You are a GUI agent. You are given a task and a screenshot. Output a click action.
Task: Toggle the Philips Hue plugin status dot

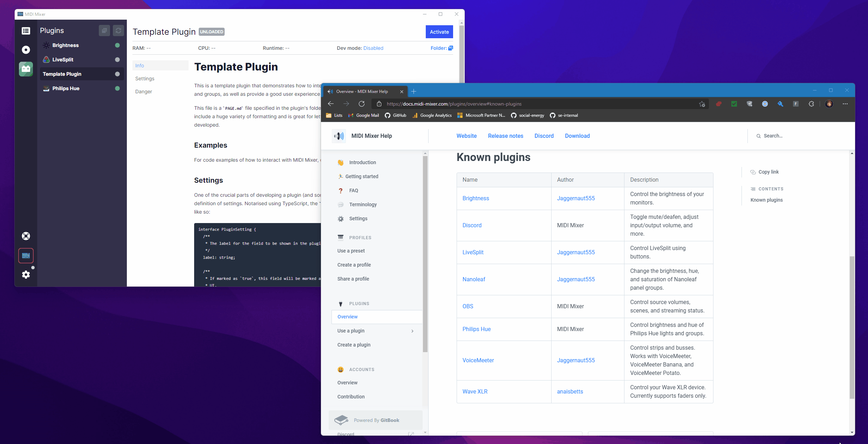(x=117, y=88)
